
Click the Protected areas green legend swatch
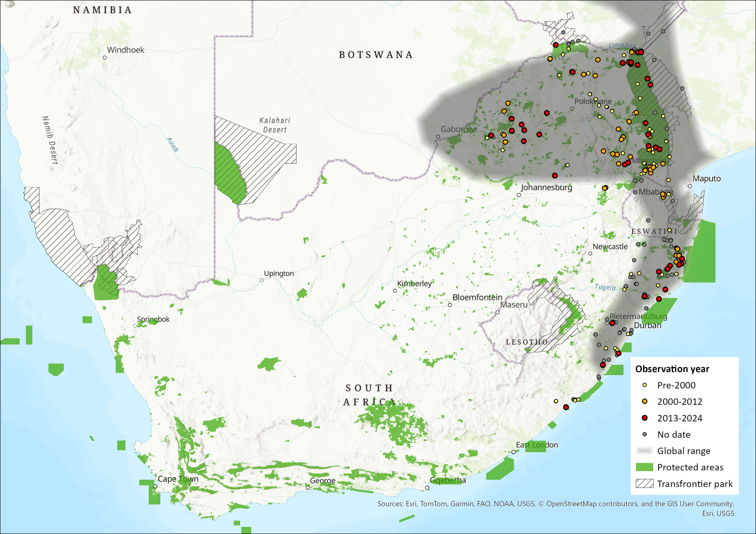point(644,467)
